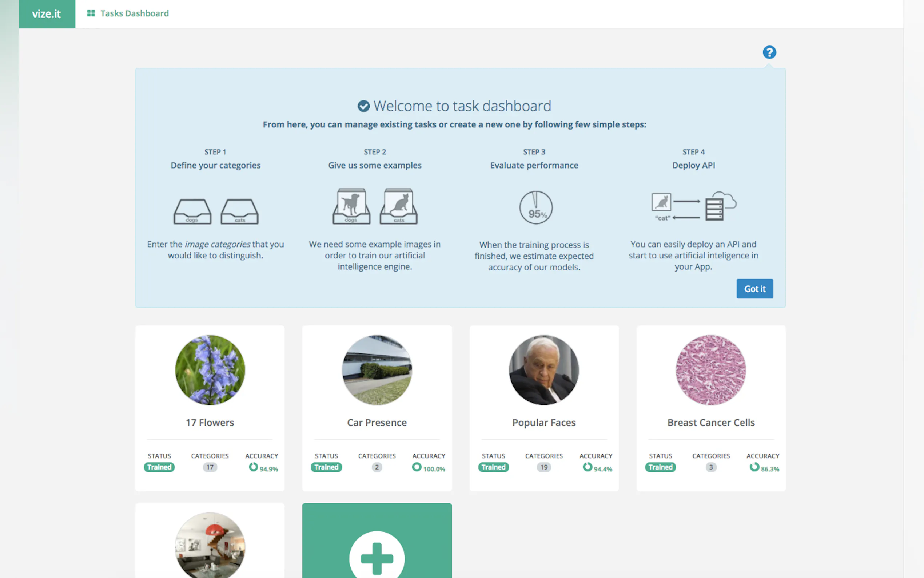Viewport: 924px width, 578px height.
Task: Open the Car Presence task image
Action: (377, 370)
